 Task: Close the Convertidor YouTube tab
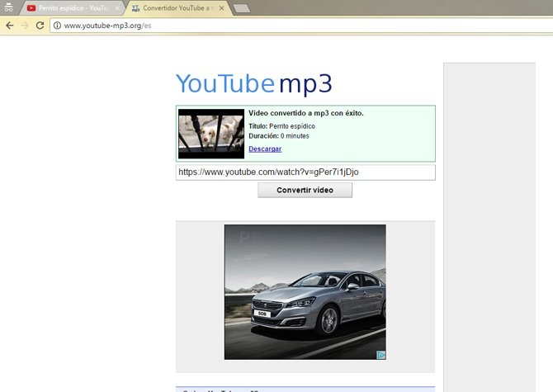[x=221, y=7]
